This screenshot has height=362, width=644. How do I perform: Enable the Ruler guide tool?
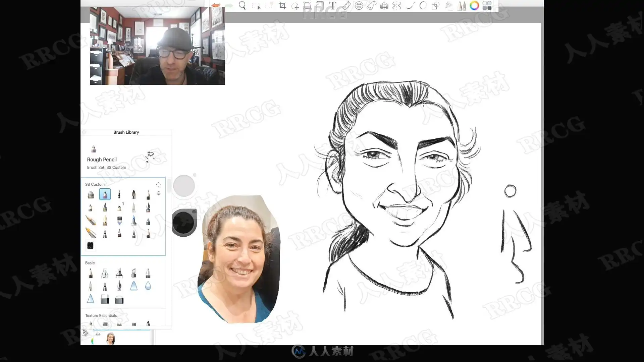point(346,5)
